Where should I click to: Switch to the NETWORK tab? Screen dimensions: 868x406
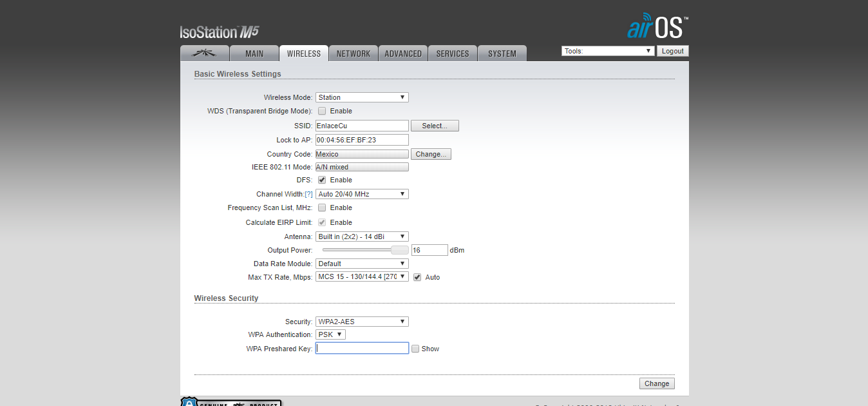[353, 53]
